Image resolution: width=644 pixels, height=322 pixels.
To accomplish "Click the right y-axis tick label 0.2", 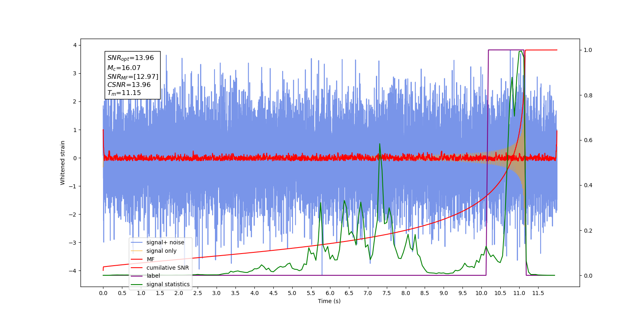I will (588, 231).
